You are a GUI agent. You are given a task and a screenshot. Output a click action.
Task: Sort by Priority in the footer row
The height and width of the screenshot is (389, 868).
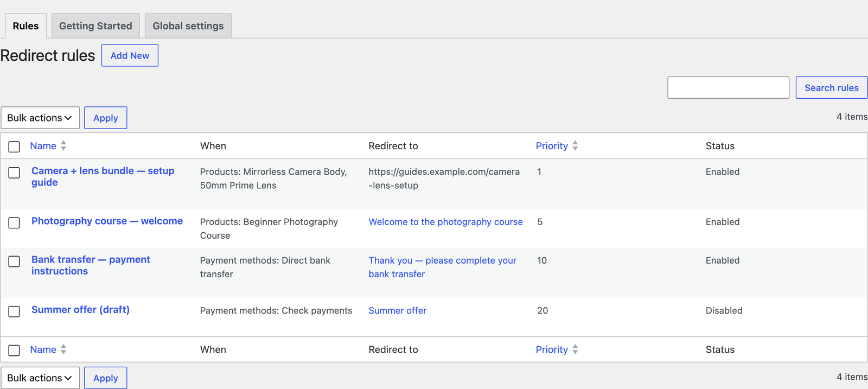pyautogui.click(x=552, y=350)
